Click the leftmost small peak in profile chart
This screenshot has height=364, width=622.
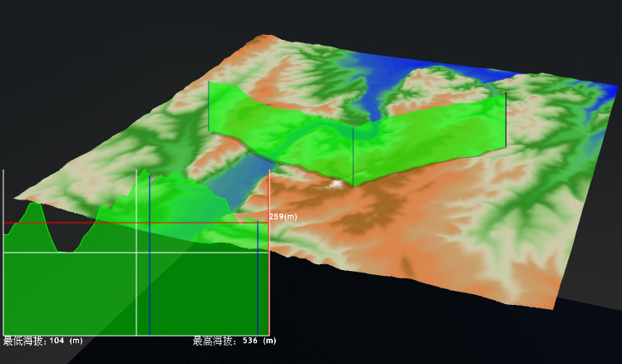pyautogui.click(x=34, y=204)
